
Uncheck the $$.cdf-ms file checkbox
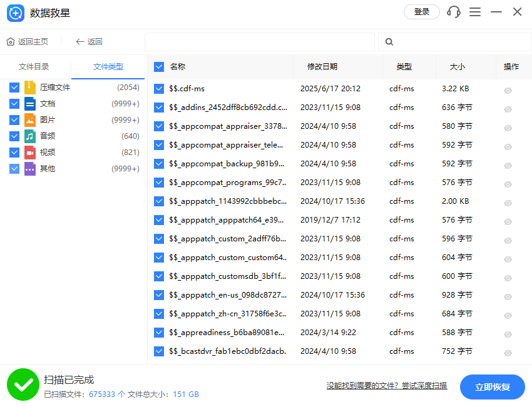click(159, 89)
